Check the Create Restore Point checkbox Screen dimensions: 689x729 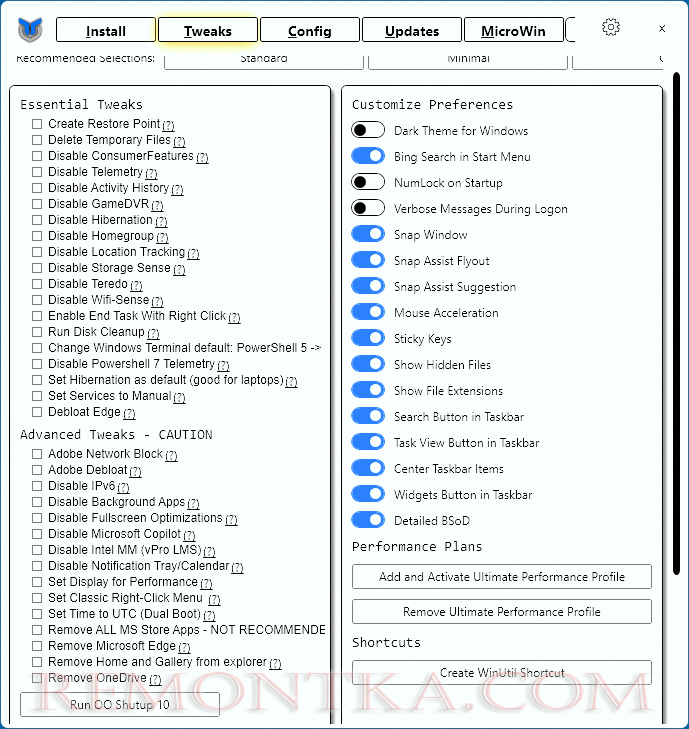[x=37, y=124]
